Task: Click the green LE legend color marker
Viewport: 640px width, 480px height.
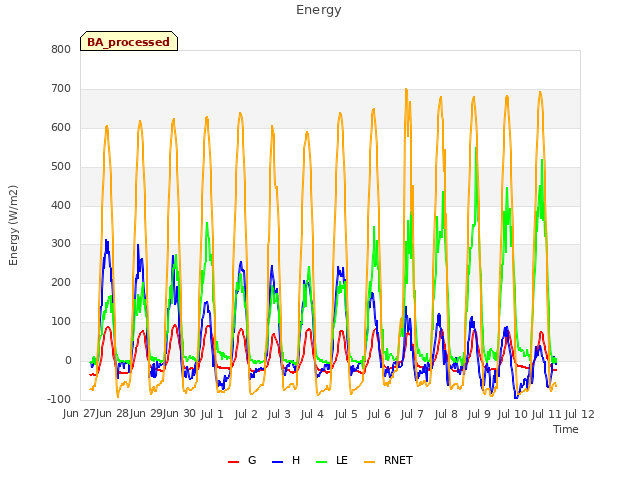Action: (x=322, y=462)
